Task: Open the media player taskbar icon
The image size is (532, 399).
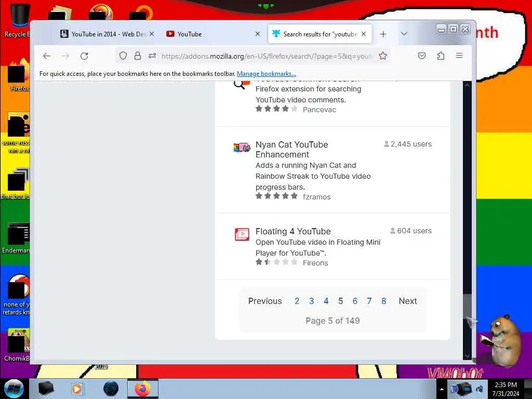Action: [77, 389]
